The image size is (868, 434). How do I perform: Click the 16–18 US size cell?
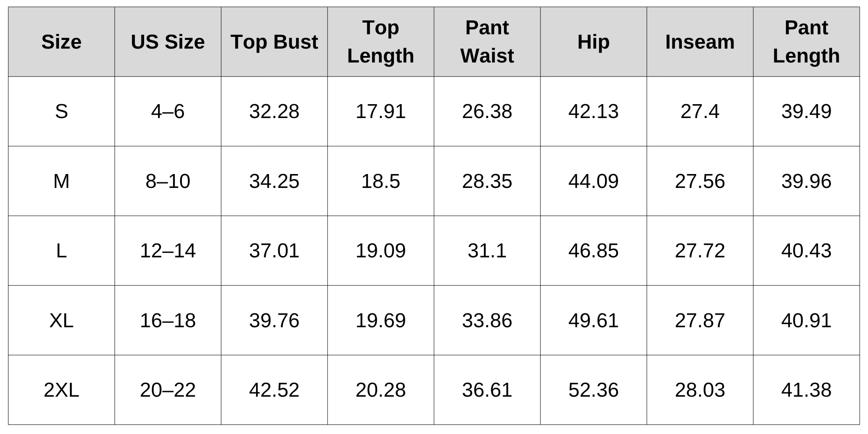pos(168,320)
